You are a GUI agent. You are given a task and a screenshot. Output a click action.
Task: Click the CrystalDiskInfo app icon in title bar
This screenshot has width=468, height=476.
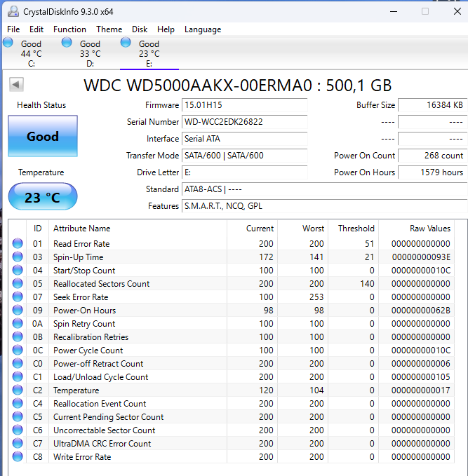pos(12,11)
